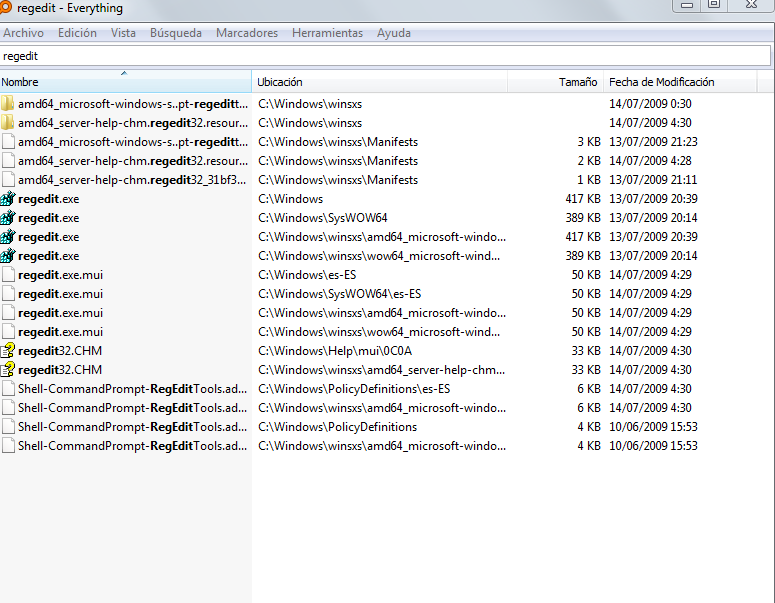Click 417 KB size in C:\Windows row

(x=583, y=199)
